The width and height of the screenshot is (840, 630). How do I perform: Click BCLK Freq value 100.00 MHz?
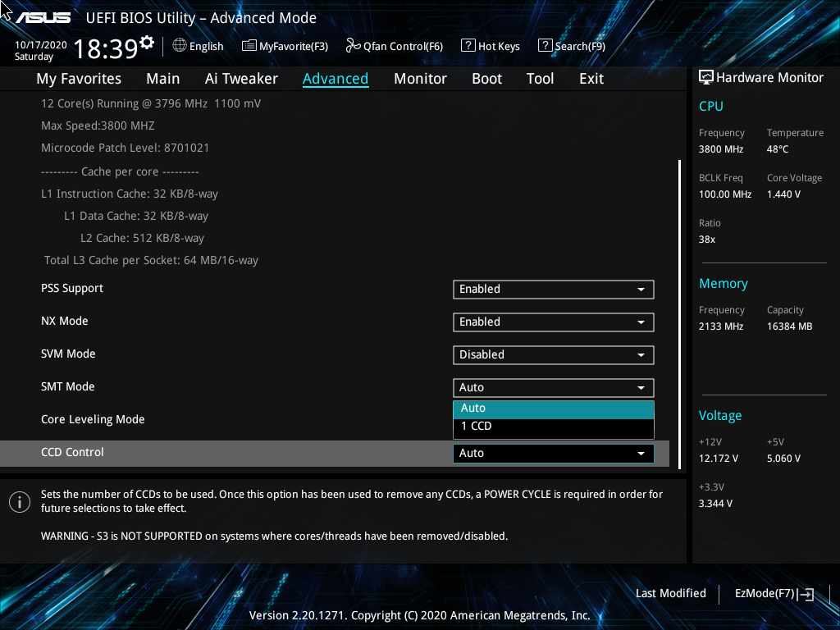point(725,194)
